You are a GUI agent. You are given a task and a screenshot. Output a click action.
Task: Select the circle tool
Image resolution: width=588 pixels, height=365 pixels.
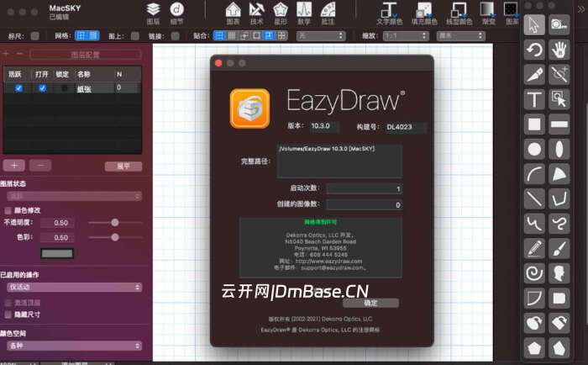coord(534,149)
